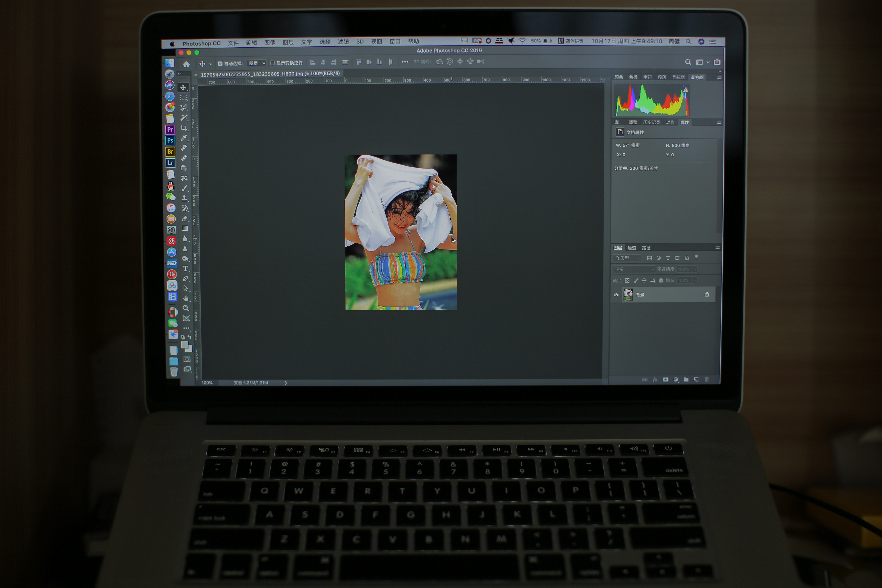
Task: Disable the 自动选择 auto-select checkbox
Action: [x=220, y=64]
